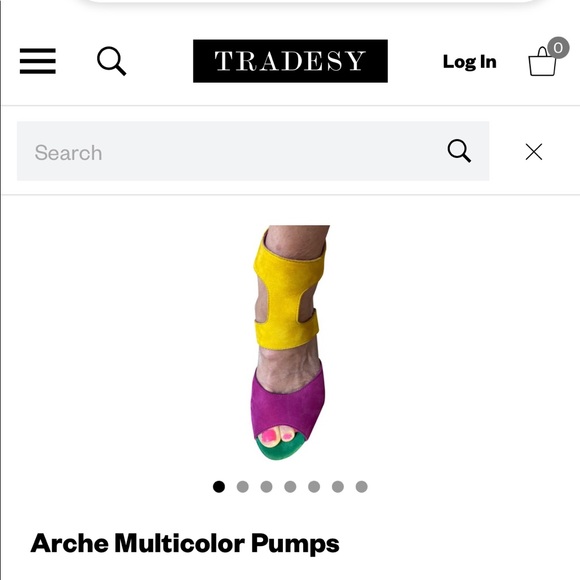580x580 pixels.
Task: Switch to the second product image dot
Action: (x=243, y=486)
